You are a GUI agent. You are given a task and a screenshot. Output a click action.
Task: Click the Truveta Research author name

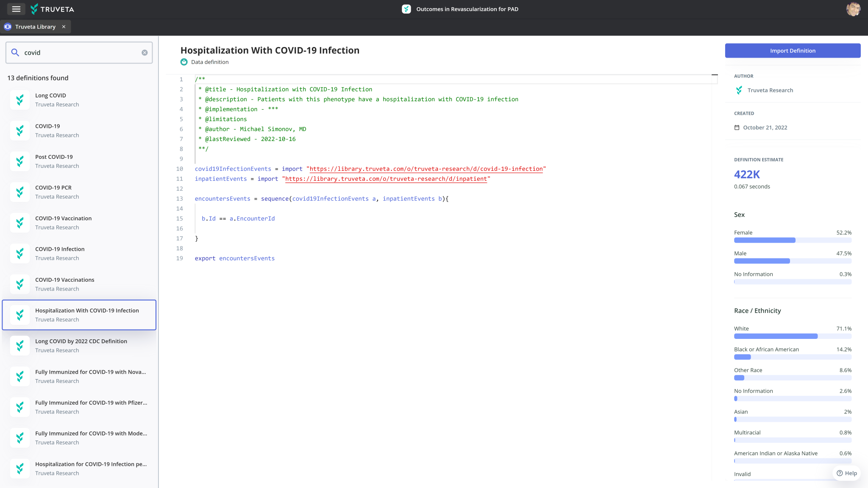coord(770,90)
